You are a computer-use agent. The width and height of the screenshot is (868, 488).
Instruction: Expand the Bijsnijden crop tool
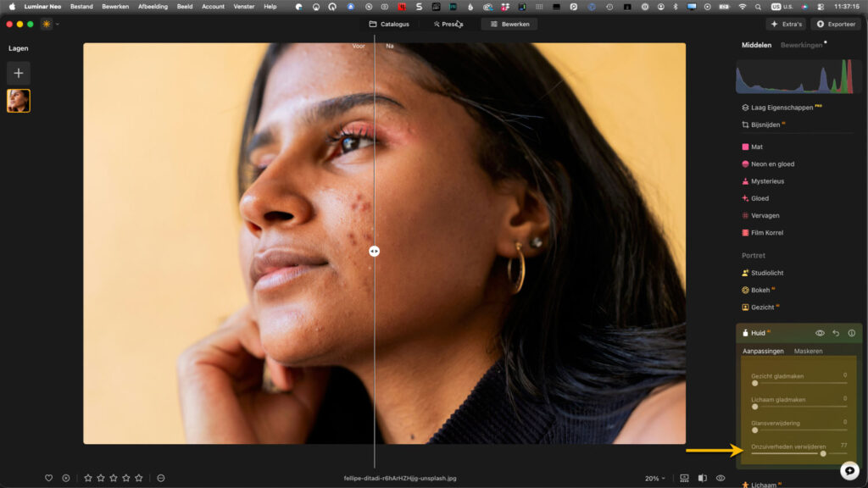coord(764,125)
